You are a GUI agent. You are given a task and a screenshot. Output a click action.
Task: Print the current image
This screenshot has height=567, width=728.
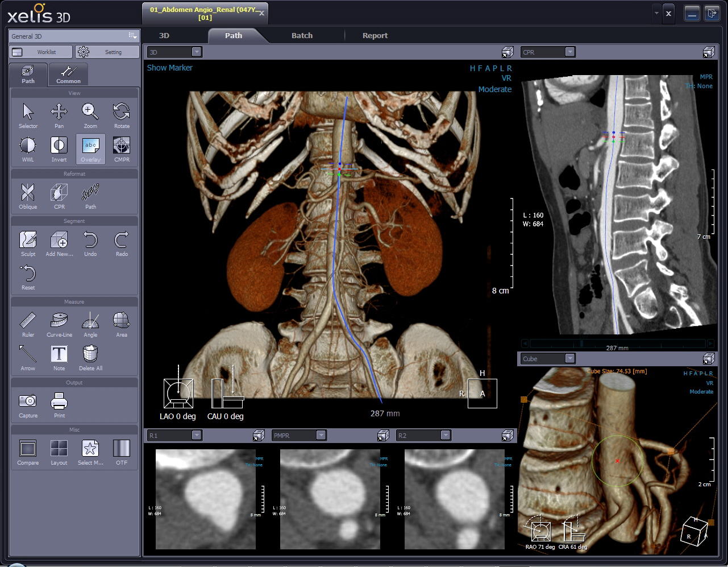[x=59, y=405]
